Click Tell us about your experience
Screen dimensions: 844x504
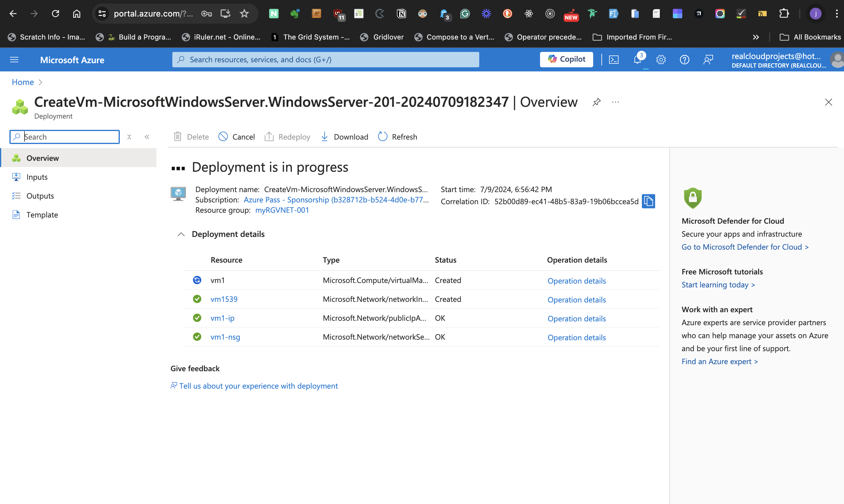[259, 386]
